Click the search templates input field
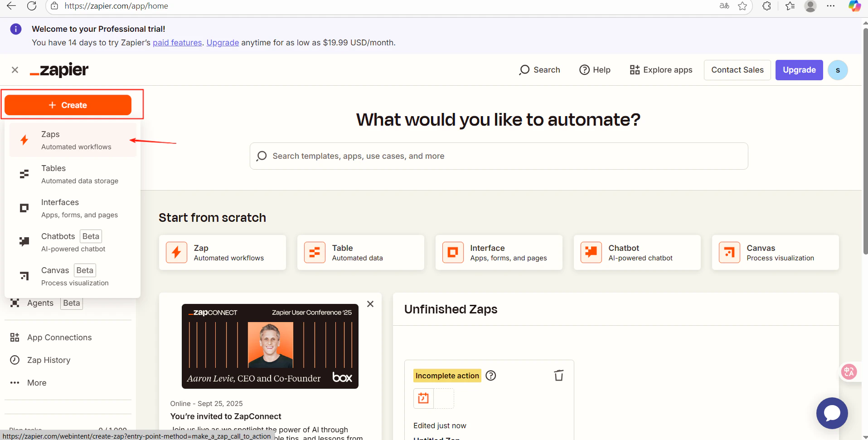 coord(498,156)
